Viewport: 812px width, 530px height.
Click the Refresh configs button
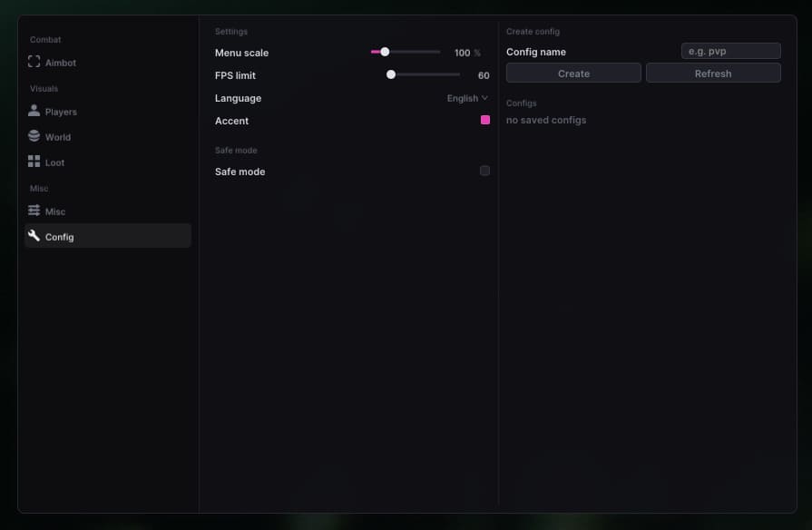713,73
